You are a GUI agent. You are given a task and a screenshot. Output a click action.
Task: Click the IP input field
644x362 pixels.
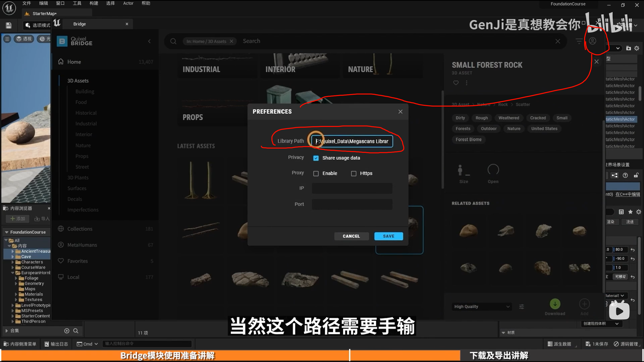pyautogui.click(x=352, y=188)
